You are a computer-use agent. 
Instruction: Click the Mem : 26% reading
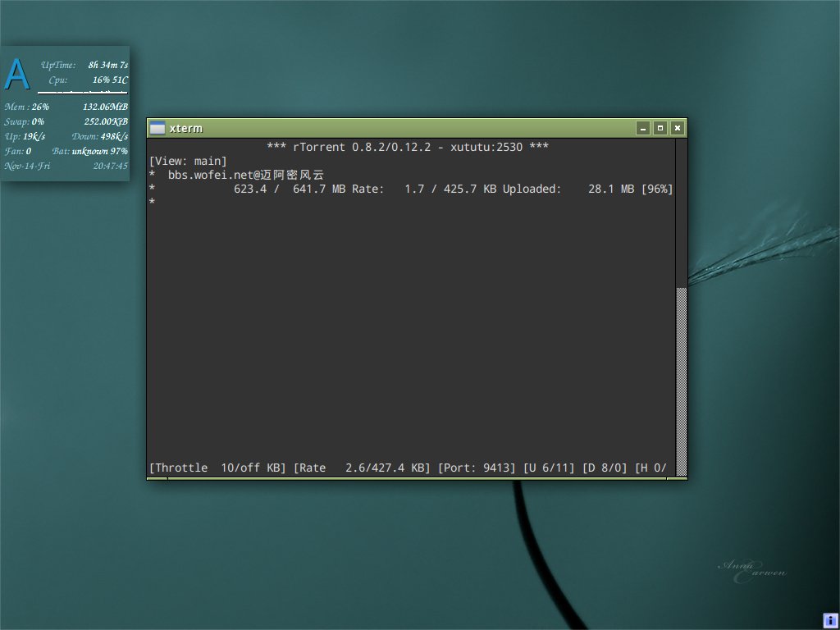point(27,107)
